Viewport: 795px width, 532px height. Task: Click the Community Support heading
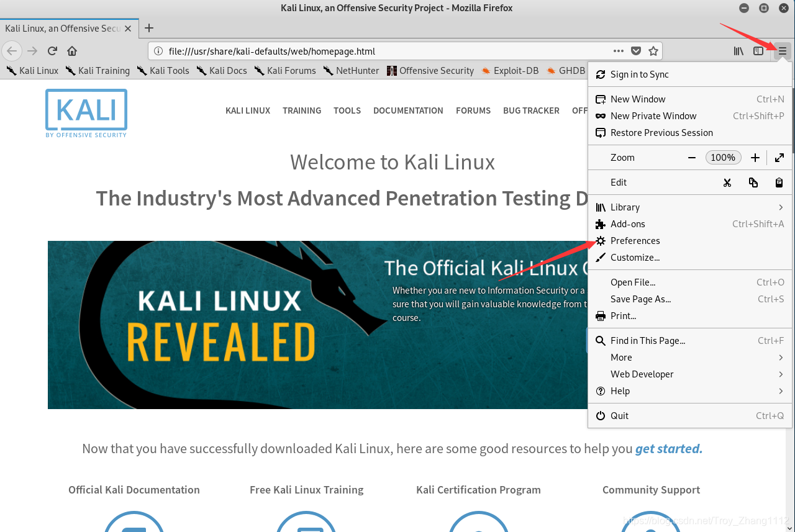[651, 490]
